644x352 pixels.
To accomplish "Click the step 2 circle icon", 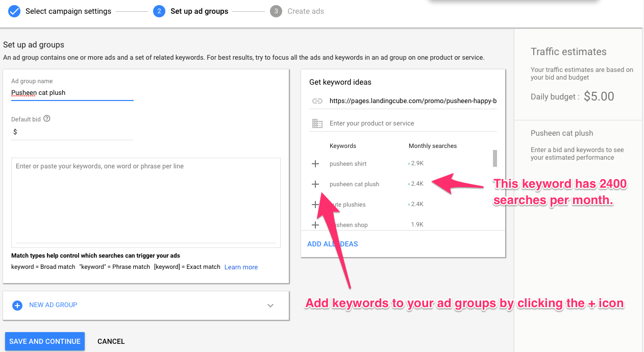I will pos(159,11).
